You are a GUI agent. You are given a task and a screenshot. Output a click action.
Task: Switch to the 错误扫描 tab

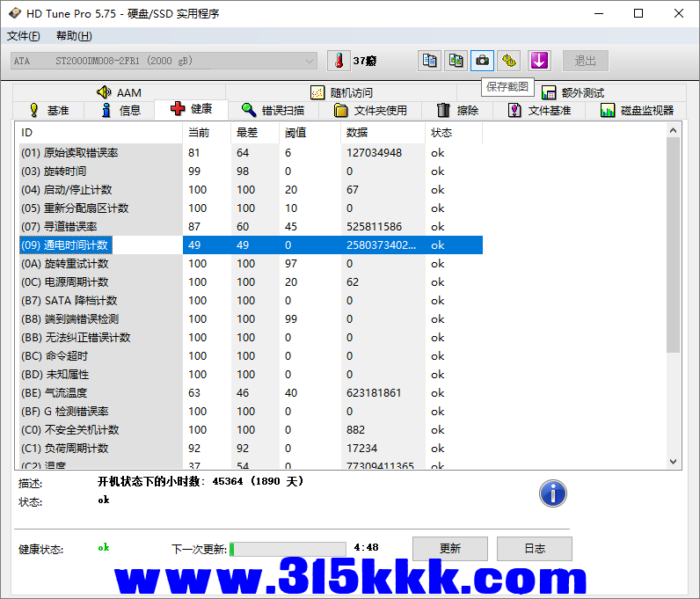pos(273,110)
